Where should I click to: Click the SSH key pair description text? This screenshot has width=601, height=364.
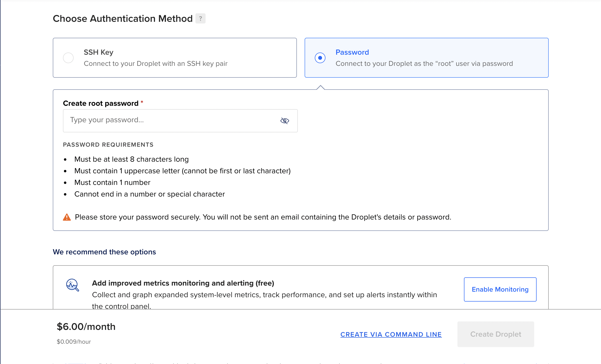(155, 64)
